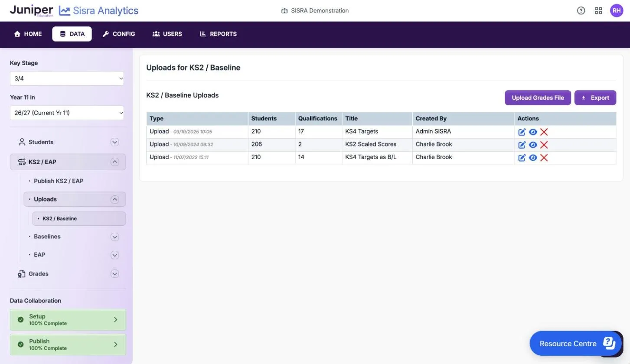Select the DATA tab
Screen dimensions: 630x364
72,34
